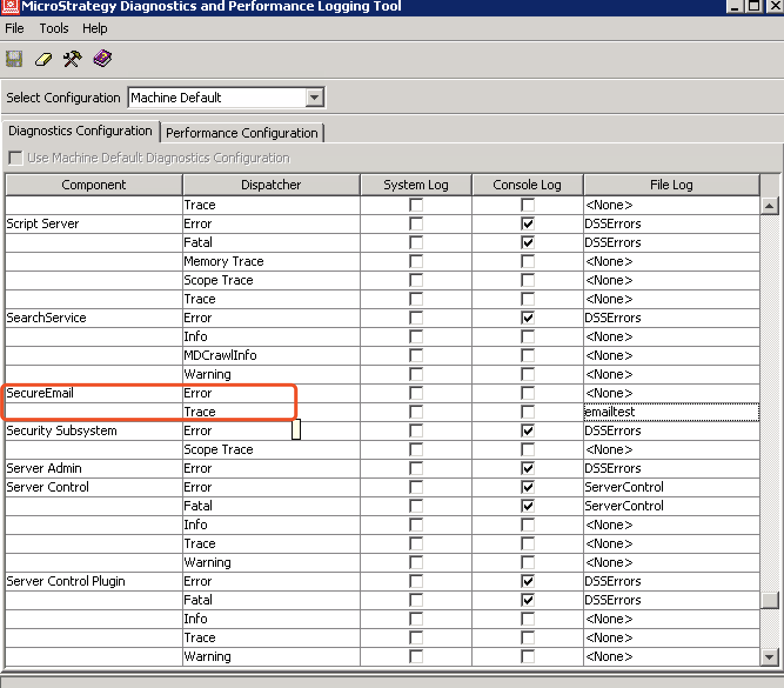Click the Component column header
The height and width of the screenshot is (688, 784).
pos(94,185)
